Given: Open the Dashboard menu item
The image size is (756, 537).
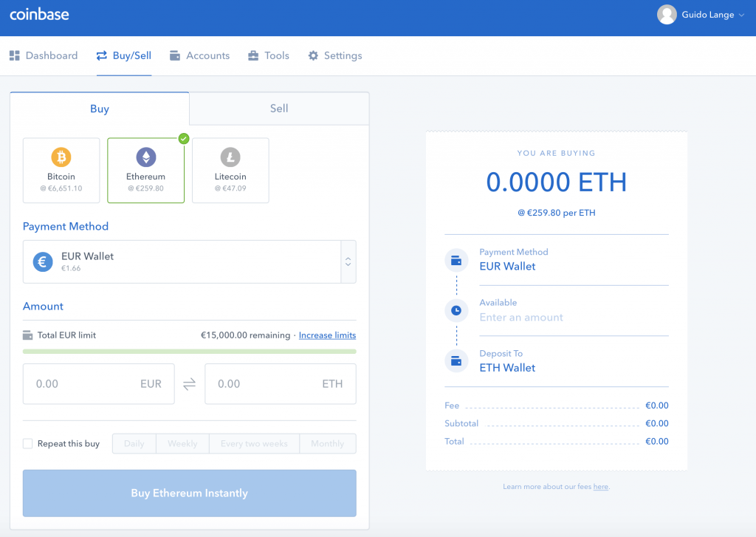Looking at the screenshot, I should [x=44, y=55].
